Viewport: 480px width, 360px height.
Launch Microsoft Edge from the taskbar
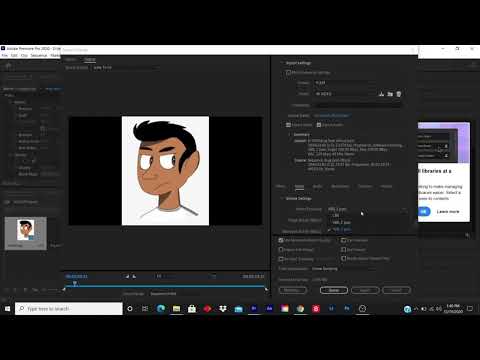click(x=161, y=309)
